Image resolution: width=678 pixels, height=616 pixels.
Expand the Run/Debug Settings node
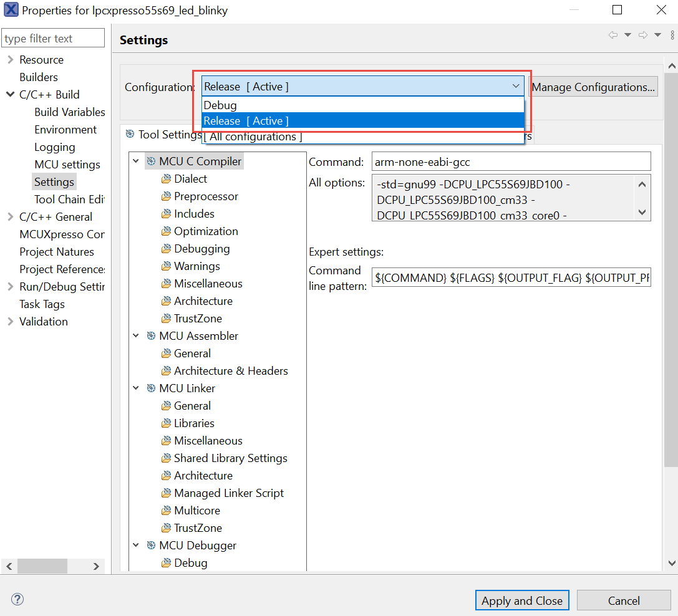click(x=10, y=287)
